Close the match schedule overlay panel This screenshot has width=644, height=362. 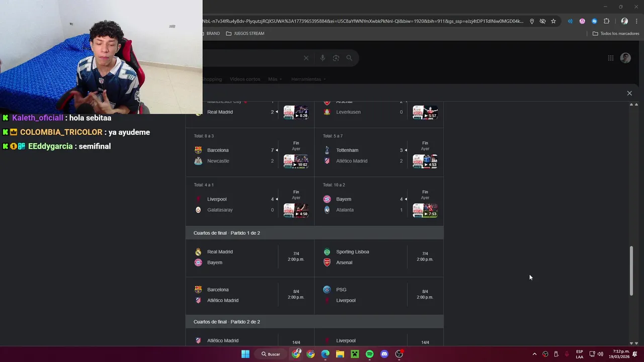click(x=629, y=93)
